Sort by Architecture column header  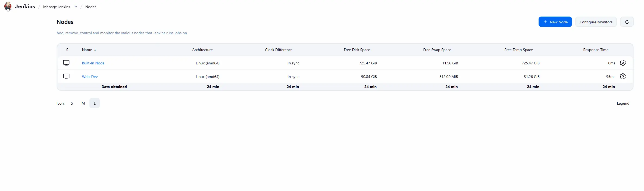click(202, 50)
